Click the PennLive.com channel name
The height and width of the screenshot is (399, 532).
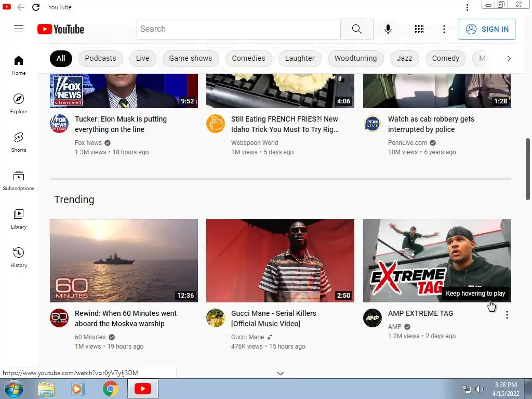tap(407, 143)
